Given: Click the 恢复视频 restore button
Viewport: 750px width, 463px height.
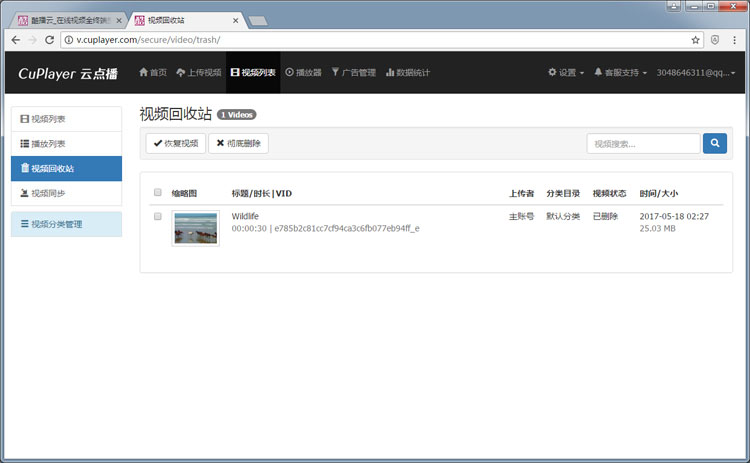Looking at the screenshot, I should pos(175,144).
